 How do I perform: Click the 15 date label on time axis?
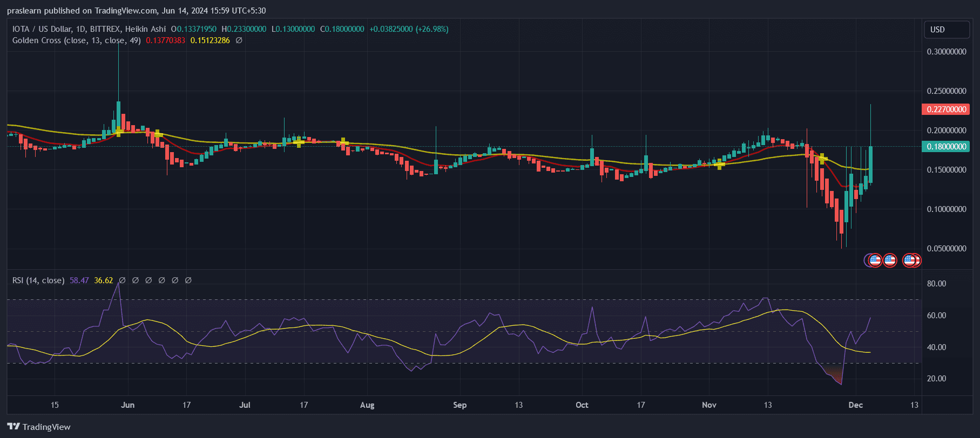tap(55, 405)
